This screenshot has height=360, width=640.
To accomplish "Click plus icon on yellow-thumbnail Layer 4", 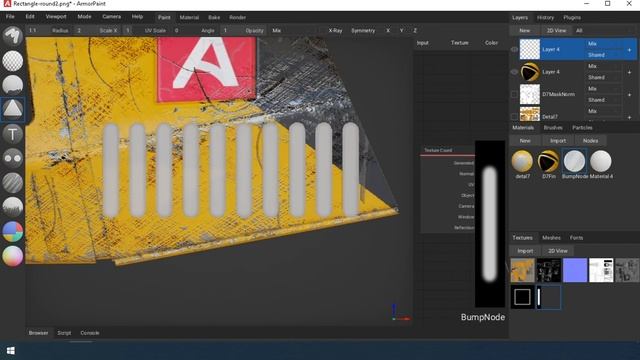I will [x=629, y=72].
